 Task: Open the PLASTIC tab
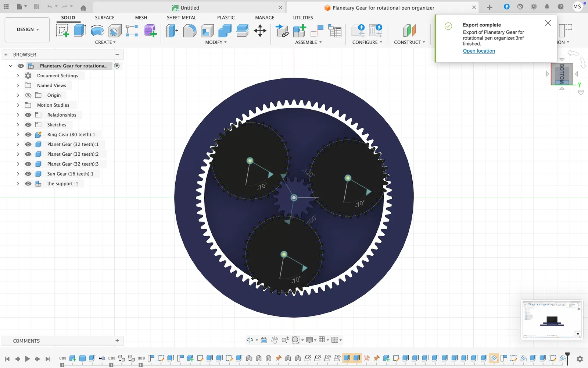click(x=226, y=18)
